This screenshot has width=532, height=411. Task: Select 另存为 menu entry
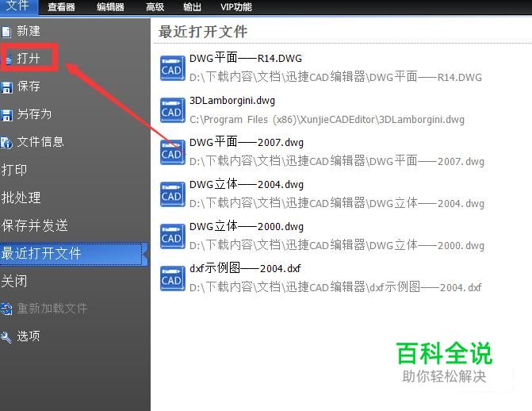click(34, 114)
